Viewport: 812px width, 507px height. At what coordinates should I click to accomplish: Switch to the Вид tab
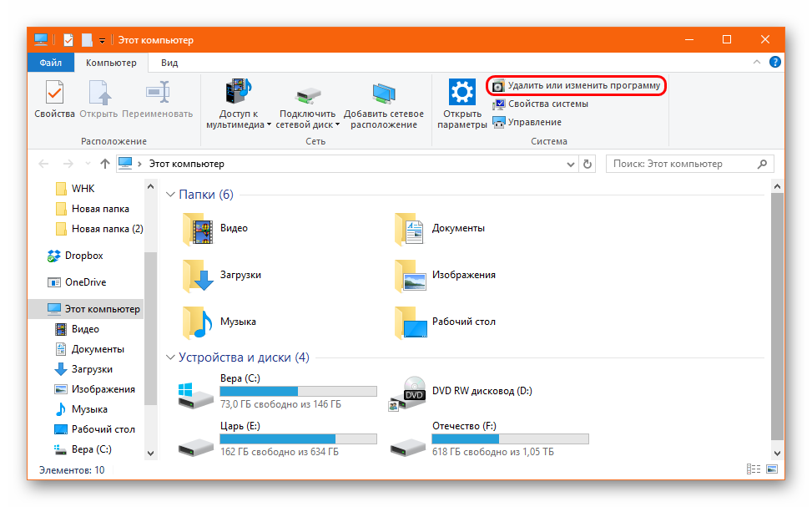pos(169,63)
